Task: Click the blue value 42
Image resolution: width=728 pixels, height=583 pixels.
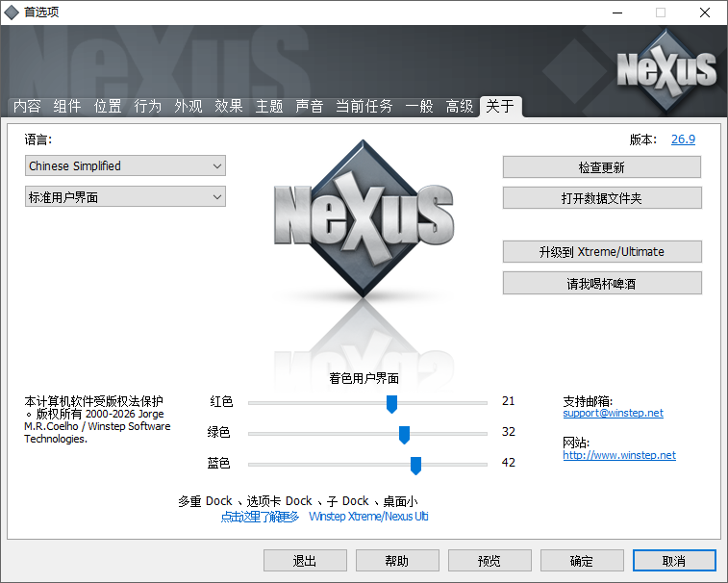Action: [509, 462]
